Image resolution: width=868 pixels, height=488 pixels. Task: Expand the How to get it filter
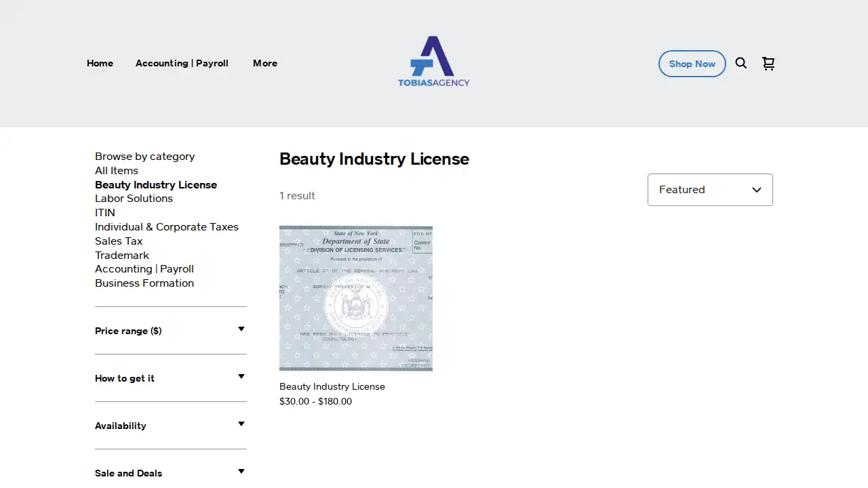pos(171,378)
